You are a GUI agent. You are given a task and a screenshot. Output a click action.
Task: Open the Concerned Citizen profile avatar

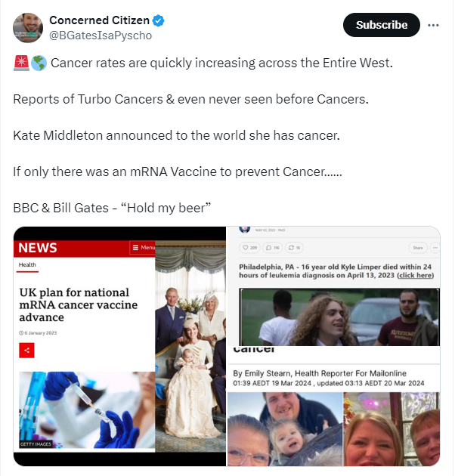pyautogui.click(x=28, y=28)
